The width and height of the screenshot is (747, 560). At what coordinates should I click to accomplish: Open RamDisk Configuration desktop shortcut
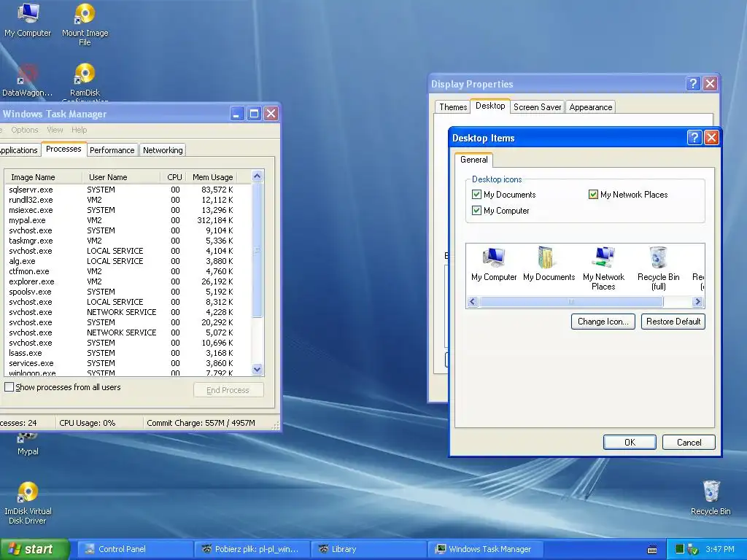point(85,82)
